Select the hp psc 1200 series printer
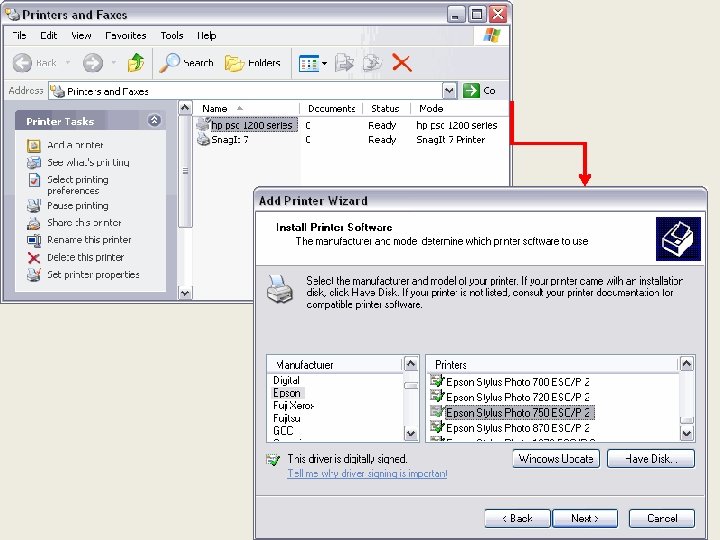The height and width of the screenshot is (540, 720). pyautogui.click(x=251, y=125)
